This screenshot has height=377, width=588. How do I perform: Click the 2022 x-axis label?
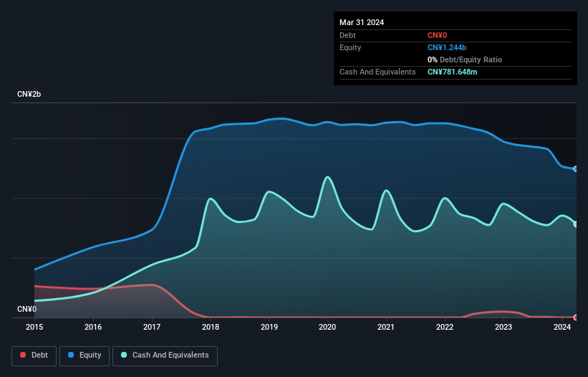[445, 327]
